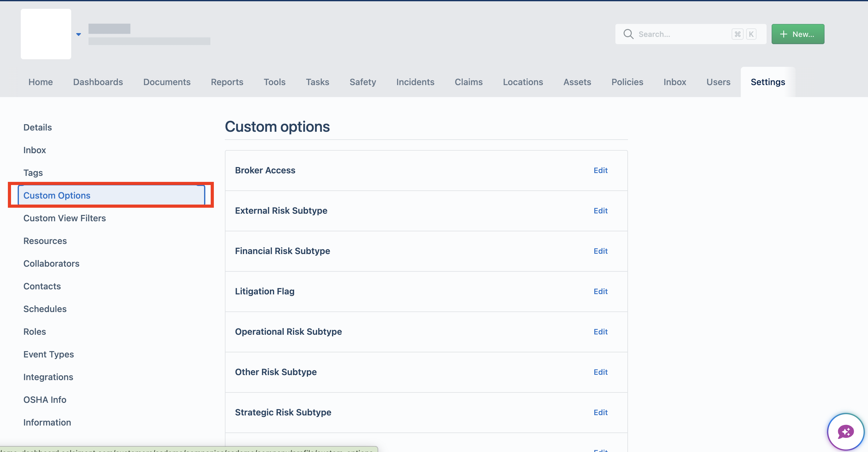Image resolution: width=868 pixels, height=452 pixels.
Task: Open Collaborators settings page
Action: pos(51,263)
